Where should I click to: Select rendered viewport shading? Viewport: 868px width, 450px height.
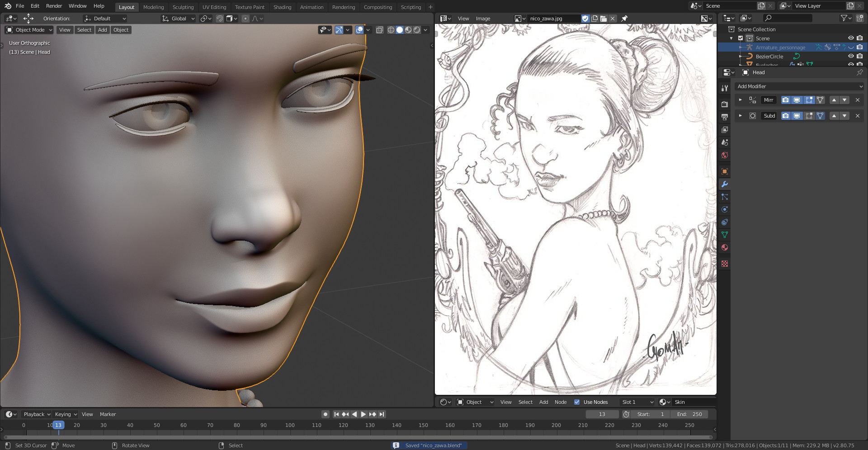(417, 30)
